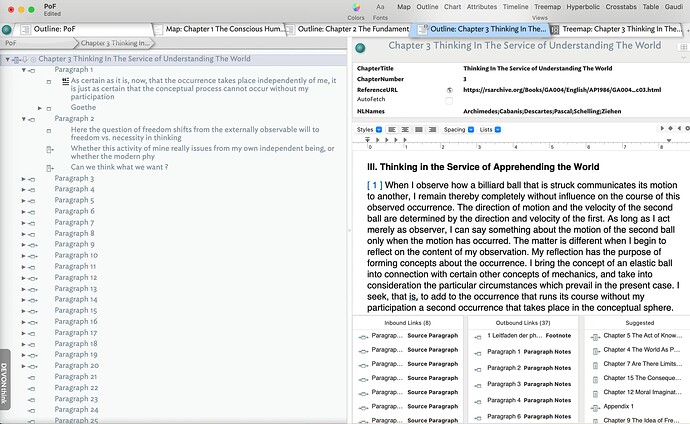690x424 pixels.
Task: Expand Paragraph 16 in the outline
Action: pyautogui.click(x=24, y=322)
